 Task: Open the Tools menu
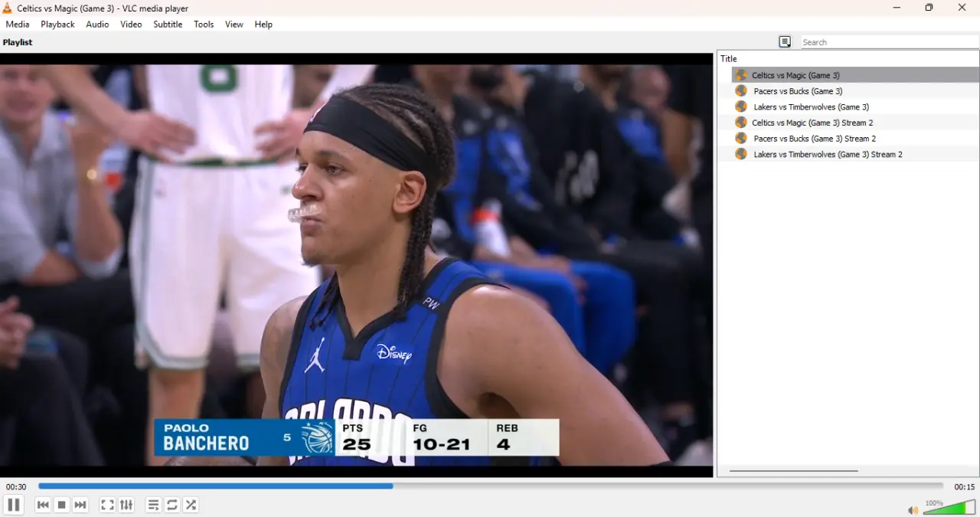pos(204,25)
